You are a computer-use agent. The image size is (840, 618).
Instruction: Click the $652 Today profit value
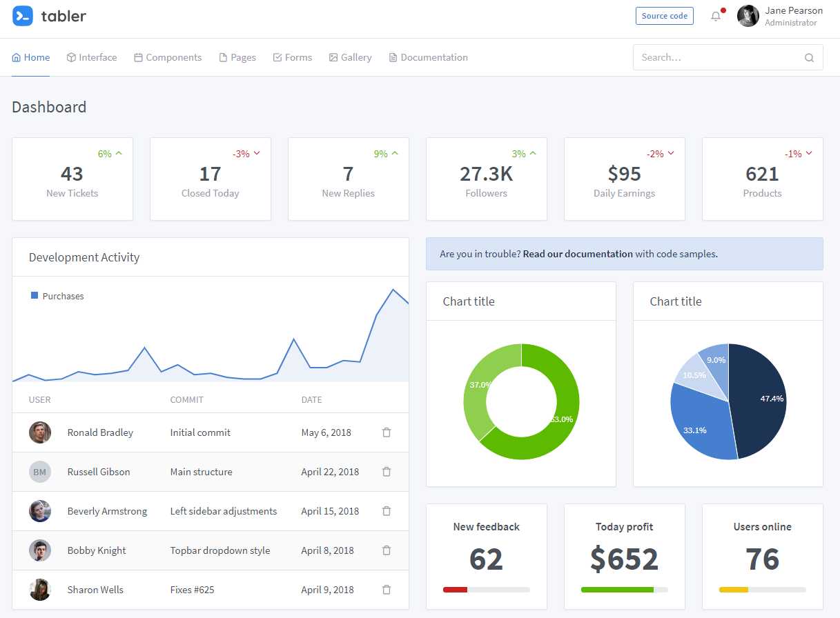(x=625, y=559)
